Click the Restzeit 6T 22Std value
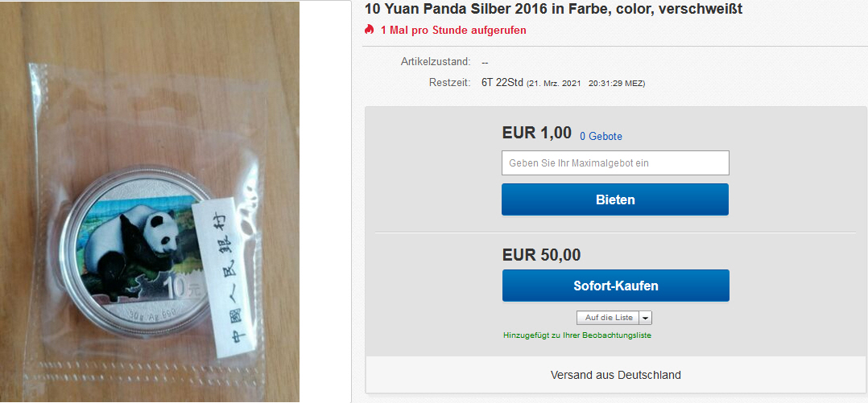Screen dimensions: 868x403 [502, 83]
